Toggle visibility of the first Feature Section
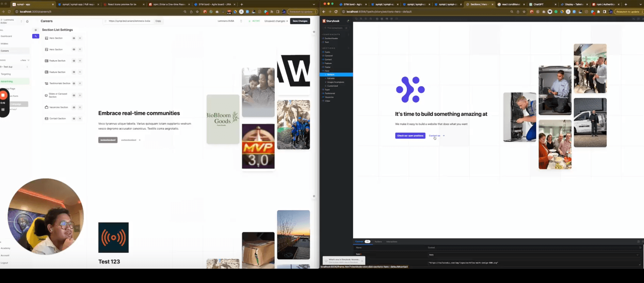This screenshot has height=283, width=644. click(74, 61)
